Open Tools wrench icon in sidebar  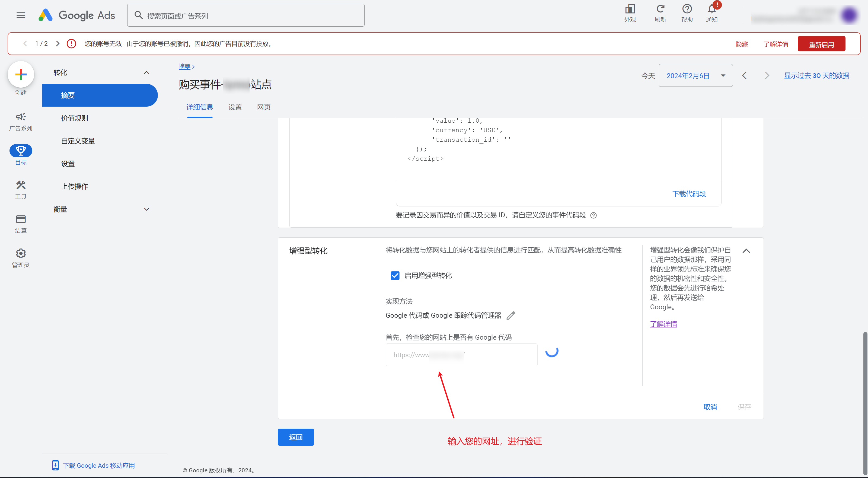(21, 185)
